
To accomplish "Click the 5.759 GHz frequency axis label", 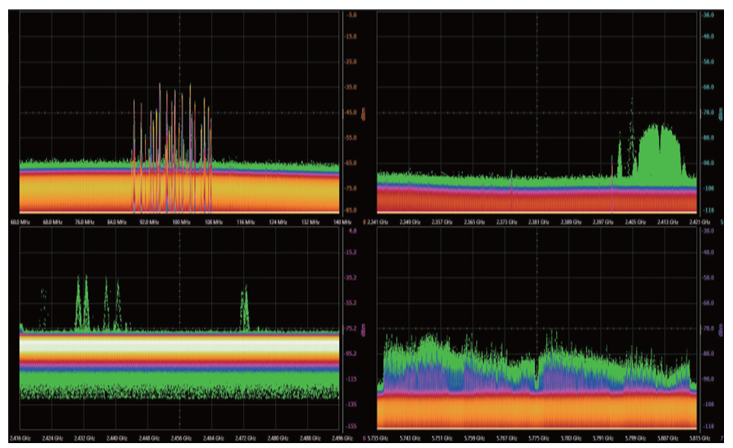I will [x=474, y=438].
